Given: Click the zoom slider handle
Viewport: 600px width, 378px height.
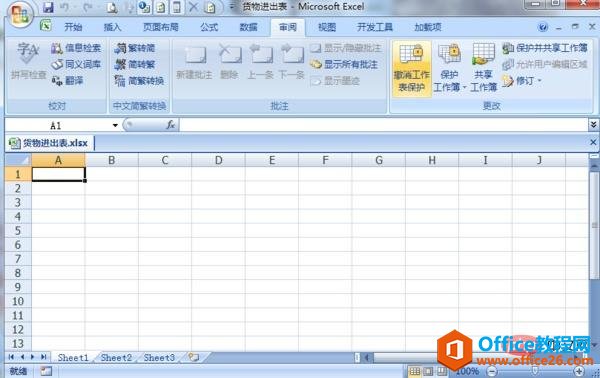Looking at the screenshot, I should point(535,371).
